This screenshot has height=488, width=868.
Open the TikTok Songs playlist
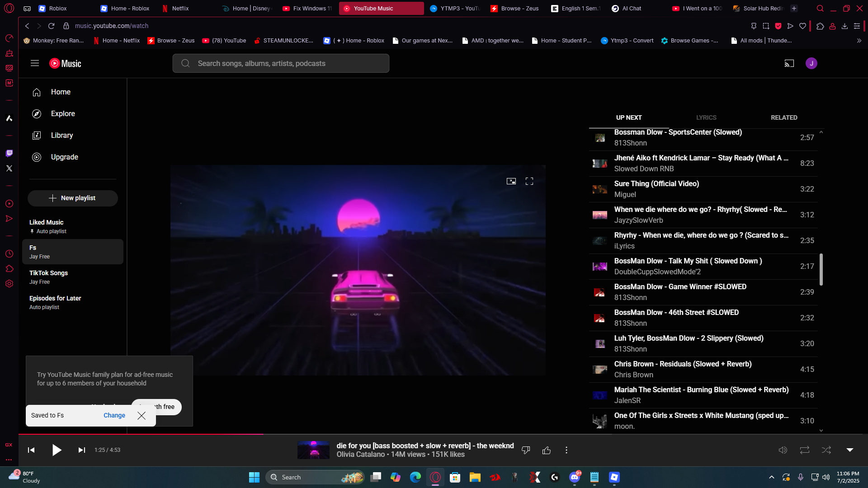[73, 277]
